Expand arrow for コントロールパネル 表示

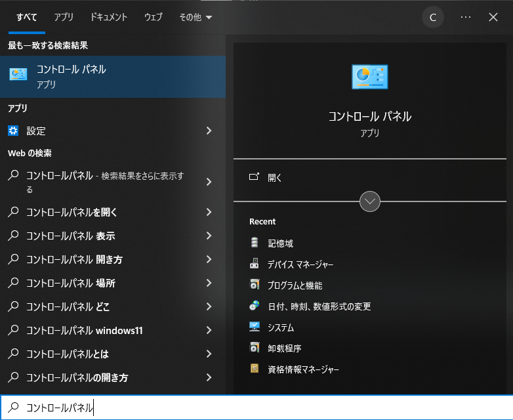[x=209, y=236]
